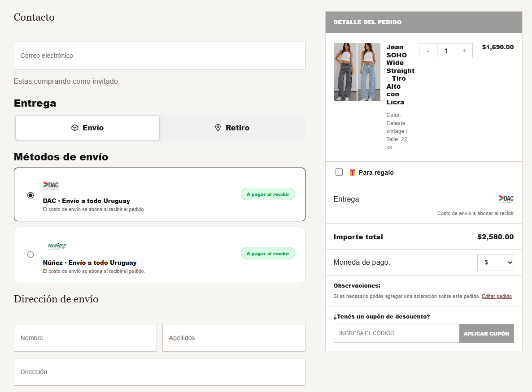Click the DAC logo in order summary
Image resolution: width=532 pixels, height=392 pixels.
point(506,199)
